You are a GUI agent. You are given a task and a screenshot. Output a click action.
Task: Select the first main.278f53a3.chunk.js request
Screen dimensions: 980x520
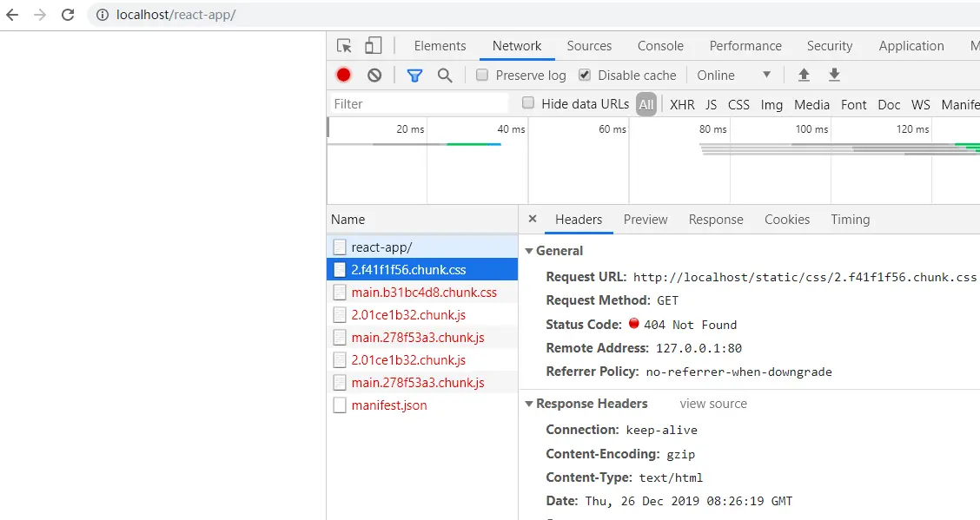(x=422, y=337)
